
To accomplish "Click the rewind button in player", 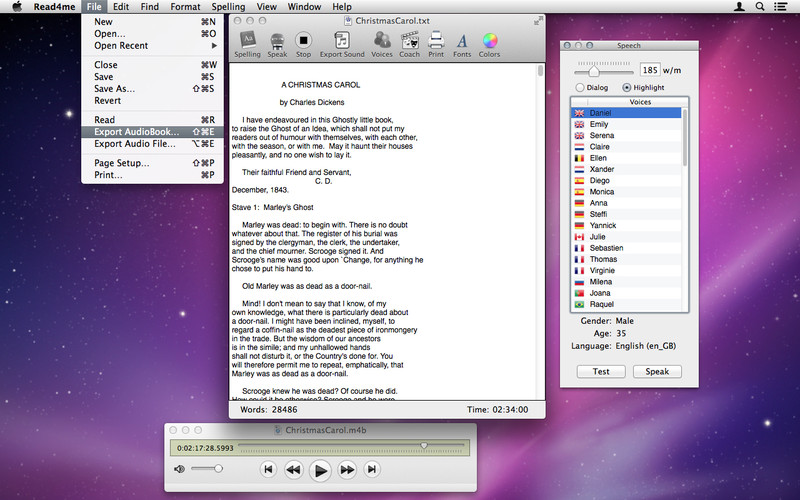I will 293,469.
